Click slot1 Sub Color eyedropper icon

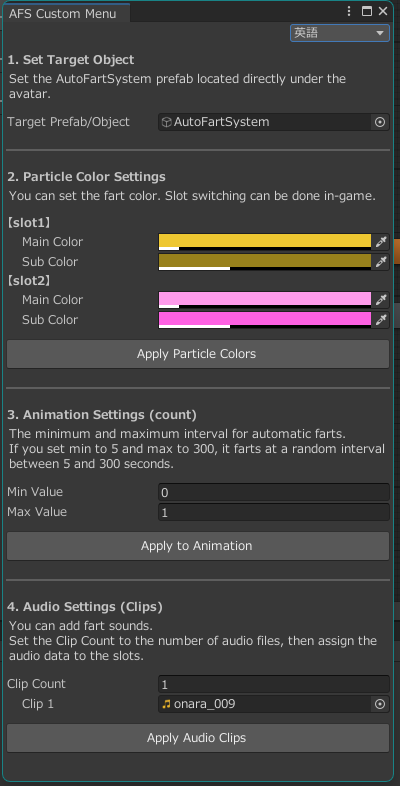click(x=381, y=262)
